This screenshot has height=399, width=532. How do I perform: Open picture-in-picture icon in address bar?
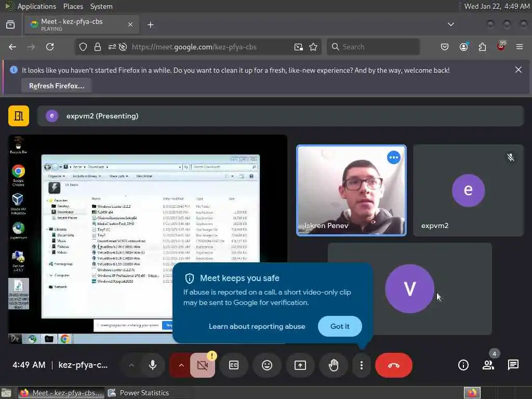click(x=298, y=47)
